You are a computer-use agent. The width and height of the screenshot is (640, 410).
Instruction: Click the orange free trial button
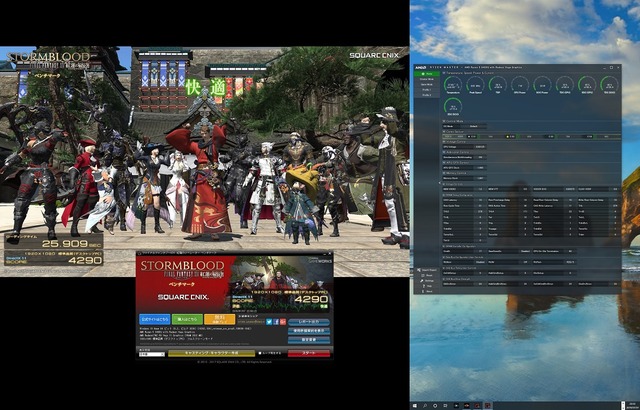(220, 319)
